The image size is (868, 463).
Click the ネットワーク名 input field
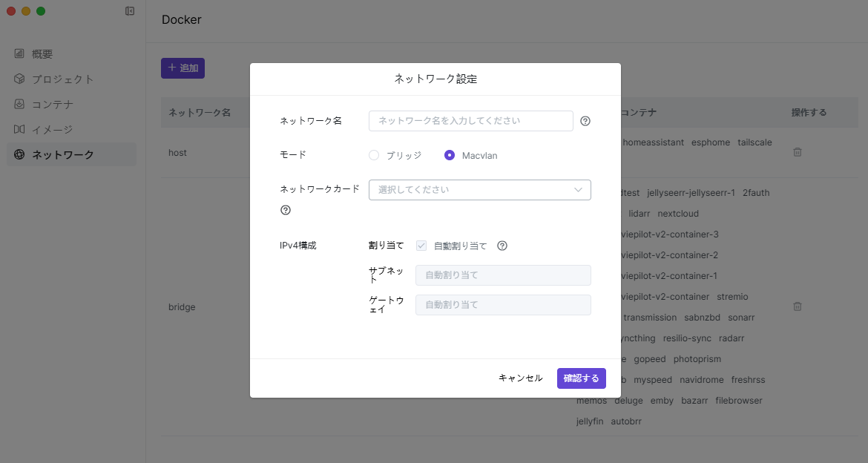coord(470,121)
